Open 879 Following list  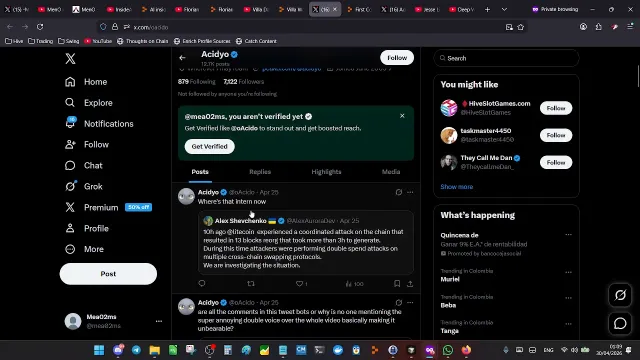pyautogui.click(x=196, y=82)
